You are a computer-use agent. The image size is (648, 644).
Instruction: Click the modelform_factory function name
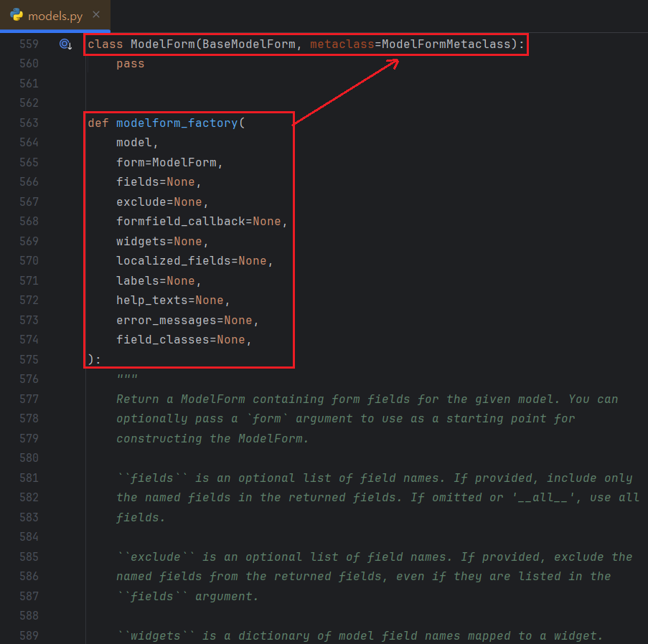tap(177, 123)
